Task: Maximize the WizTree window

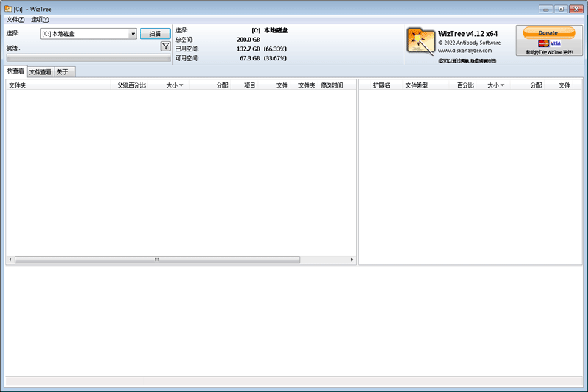Action: click(561, 9)
